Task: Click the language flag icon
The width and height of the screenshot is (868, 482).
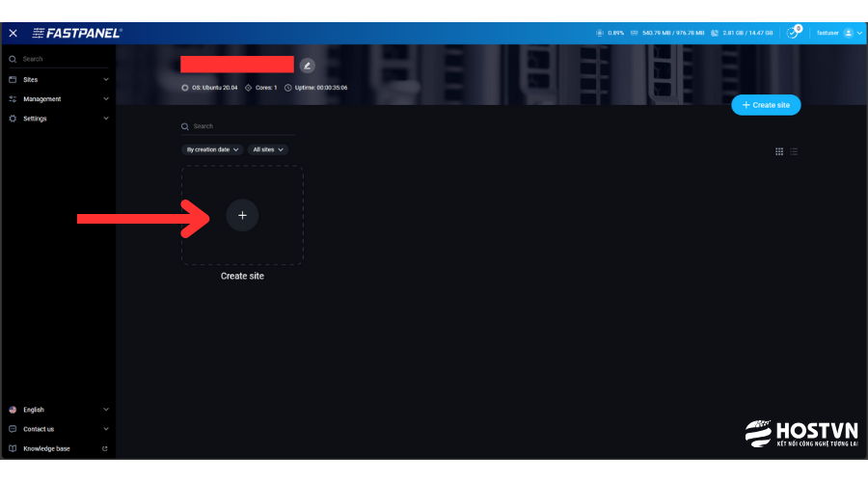Action: click(13, 410)
